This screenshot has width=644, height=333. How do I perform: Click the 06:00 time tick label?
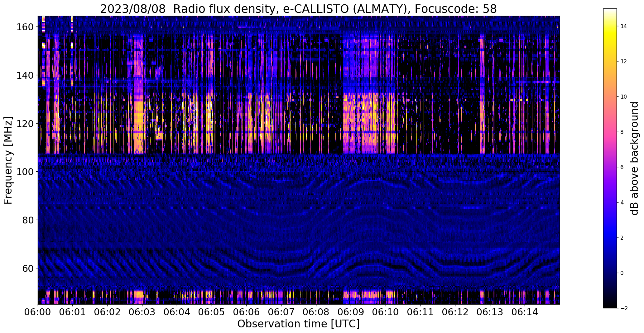(38, 312)
